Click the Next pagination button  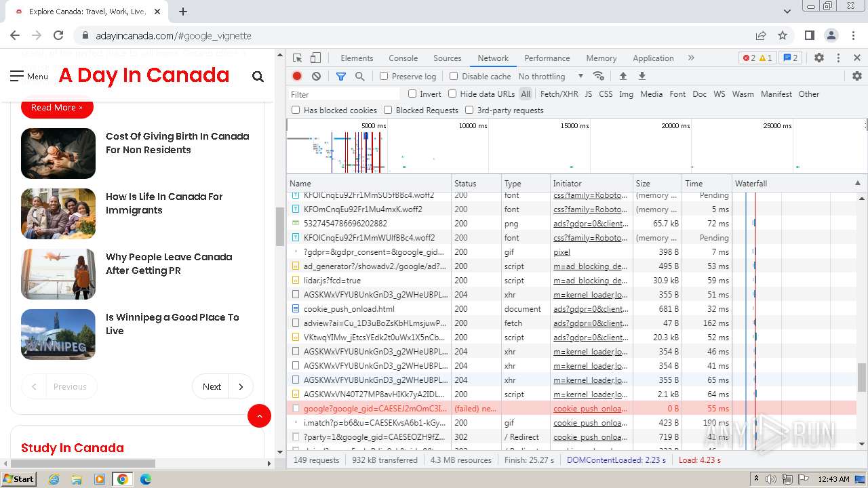click(222, 386)
